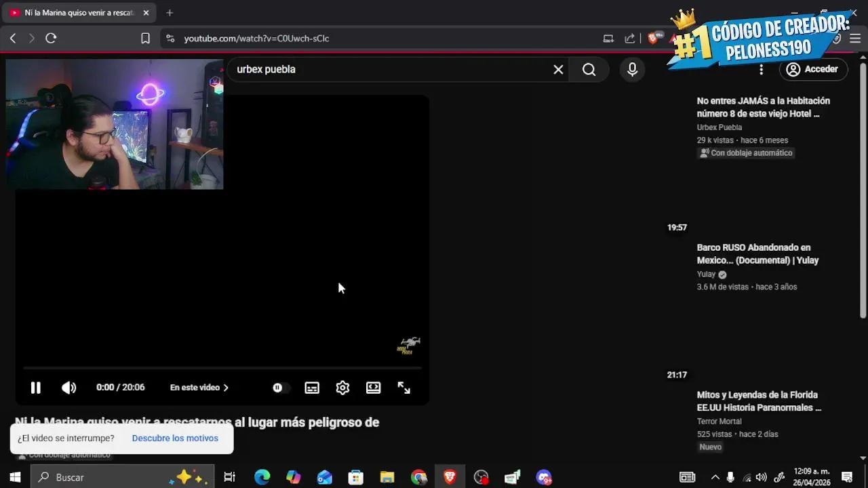Go back in the browser
Image resolution: width=868 pixels, height=488 pixels.
tap(12, 39)
